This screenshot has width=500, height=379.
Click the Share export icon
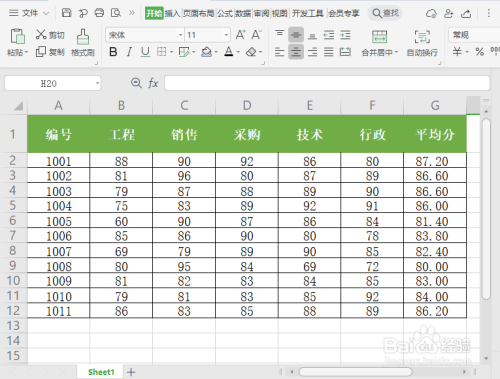coord(466,13)
